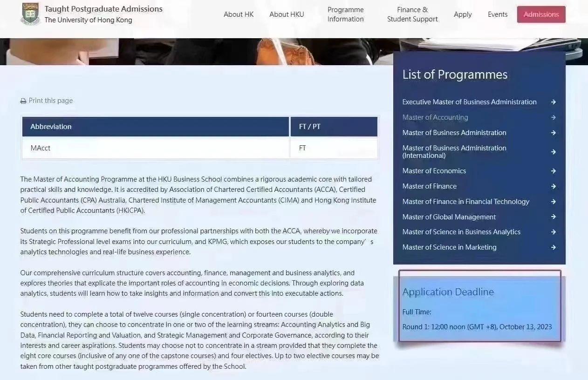Expand the Finance & Student Support menu
This screenshot has width=588, height=380.
(x=412, y=14)
